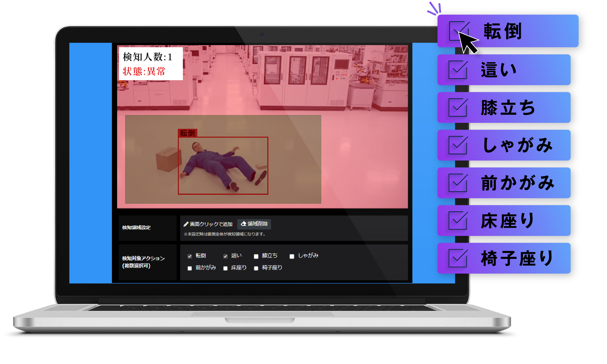This screenshot has height=364, width=607.
Task: Toggle the large 膝立ち checkbox on right
Action: [458, 107]
